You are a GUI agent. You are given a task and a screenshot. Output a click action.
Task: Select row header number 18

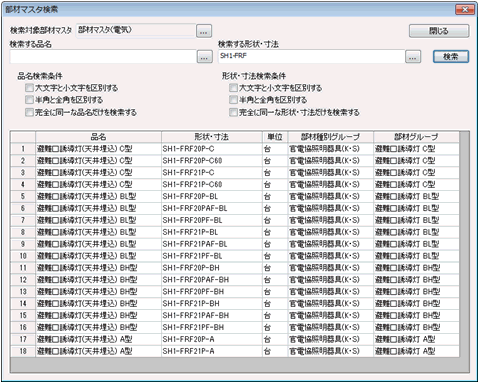click(23, 351)
